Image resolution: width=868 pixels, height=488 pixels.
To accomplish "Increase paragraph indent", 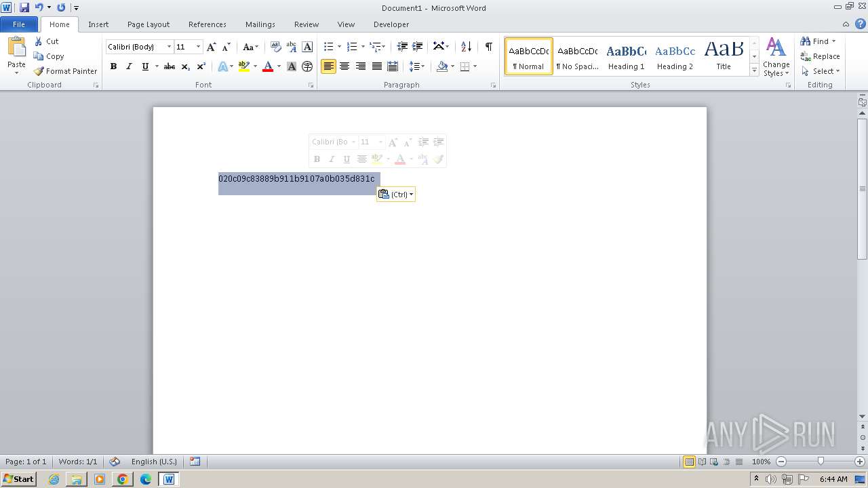I will coord(418,47).
